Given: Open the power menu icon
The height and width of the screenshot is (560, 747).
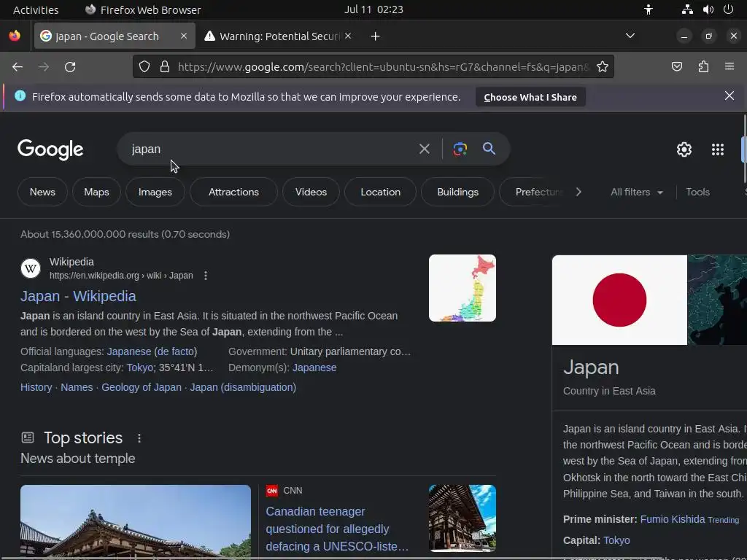Looking at the screenshot, I should pos(728,9).
